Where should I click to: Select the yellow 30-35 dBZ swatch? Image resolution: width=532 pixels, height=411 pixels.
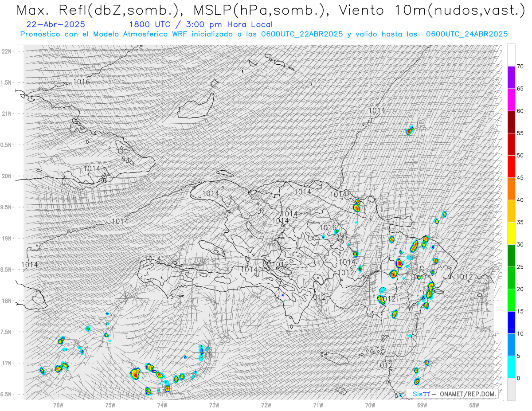[x=511, y=233]
